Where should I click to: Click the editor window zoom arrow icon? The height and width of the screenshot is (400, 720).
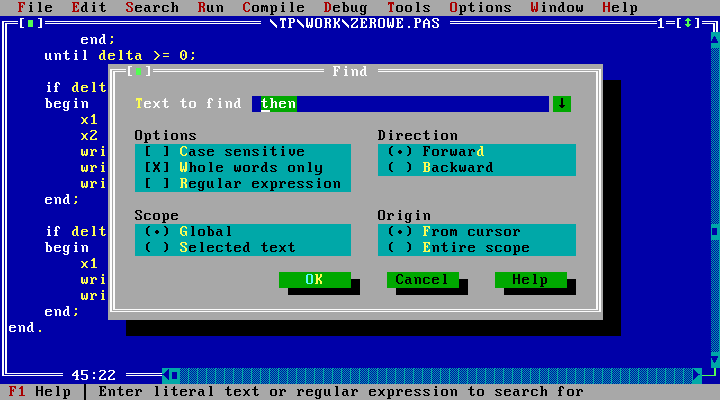coord(688,23)
